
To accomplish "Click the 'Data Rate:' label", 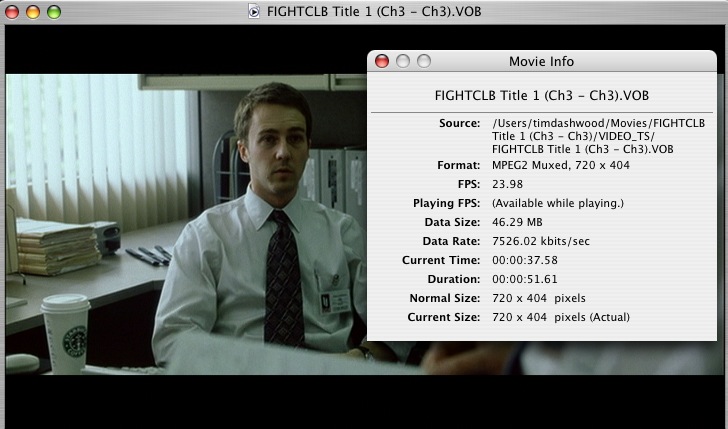I will pos(451,241).
